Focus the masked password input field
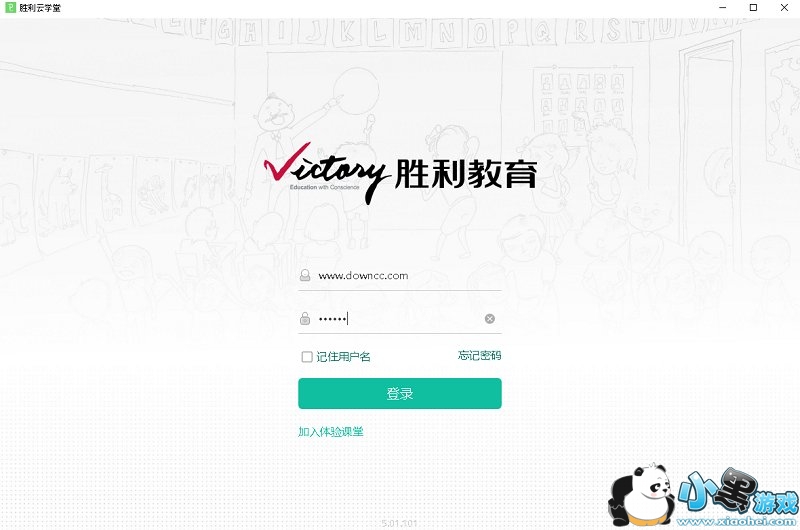 (399, 319)
